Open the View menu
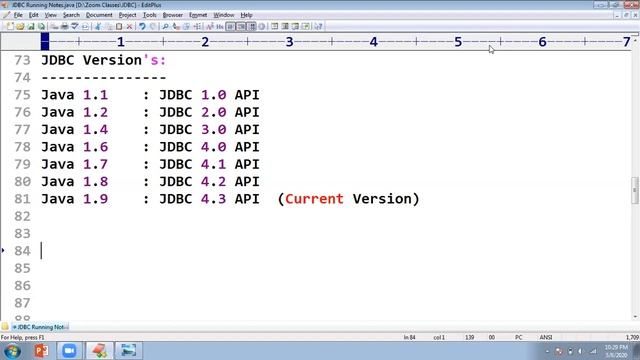Viewport: 640px width, 360px height. pyautogui.click(x=51, y=15)
